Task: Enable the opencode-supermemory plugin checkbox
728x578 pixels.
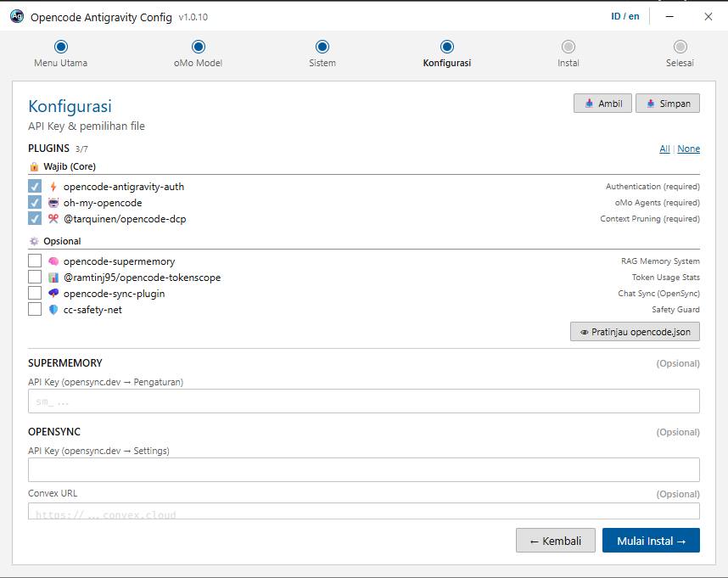Action: (35, 261)
